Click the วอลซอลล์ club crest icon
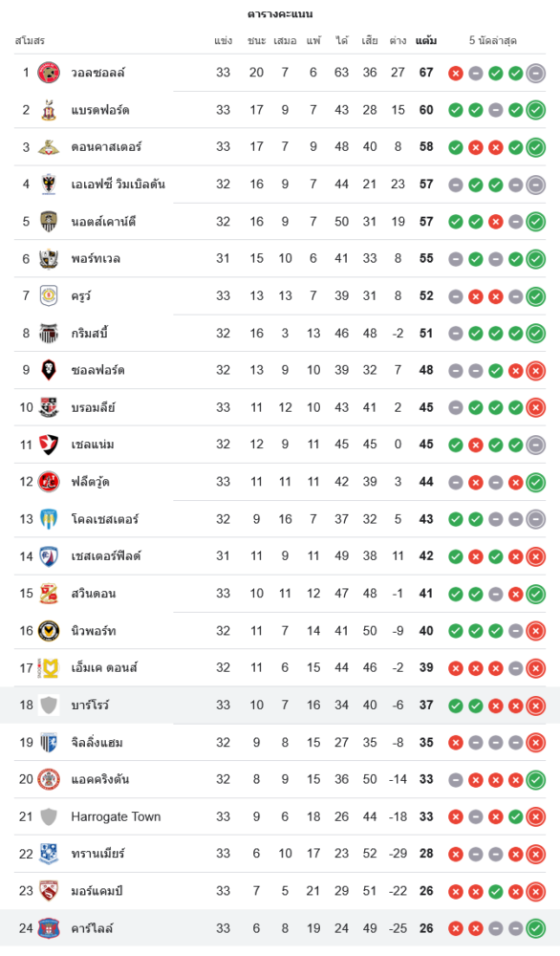Screen dimensions: 560x956 [49, 73]
